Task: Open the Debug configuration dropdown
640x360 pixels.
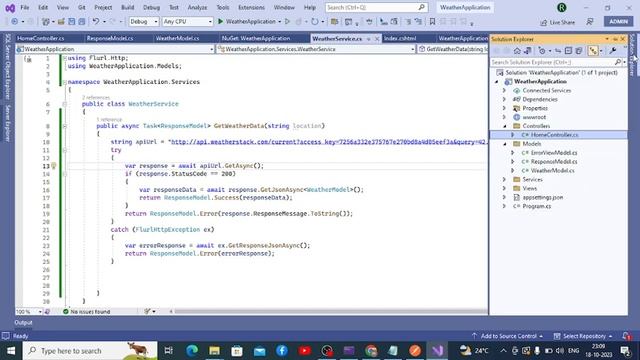Action: pyautogui.click(x=144, y=22)
